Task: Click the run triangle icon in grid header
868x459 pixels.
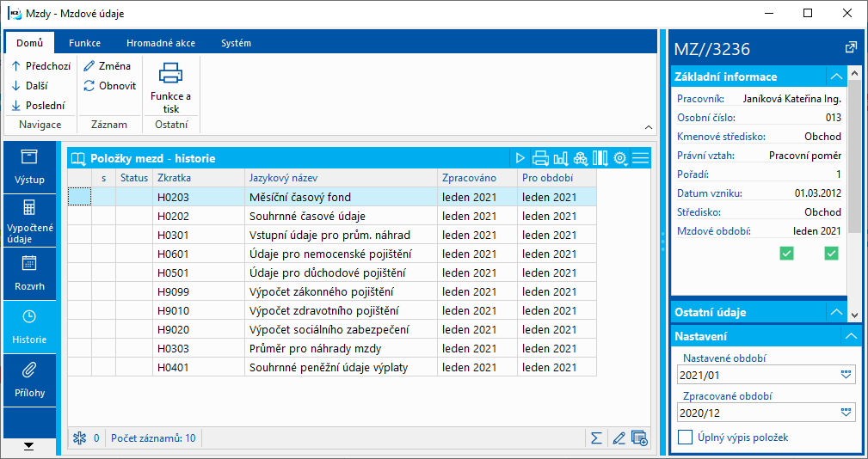Action: (x=520, y=159)
